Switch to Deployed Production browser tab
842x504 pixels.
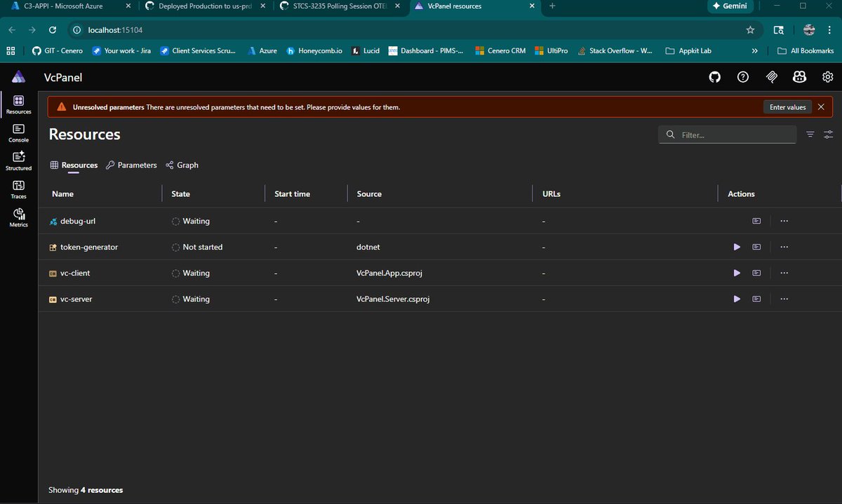(203, 6)
